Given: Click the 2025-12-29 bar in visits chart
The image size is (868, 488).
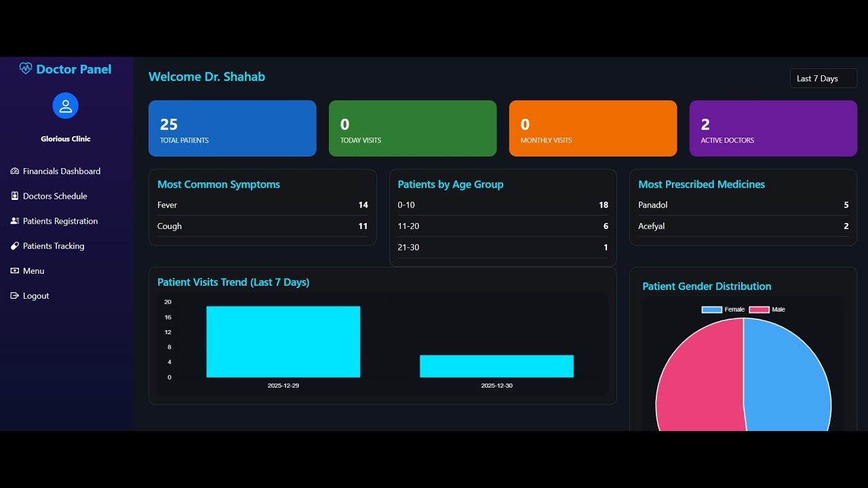Looking at the screenshot, I should pyautogui.click(x=283, y=342).
